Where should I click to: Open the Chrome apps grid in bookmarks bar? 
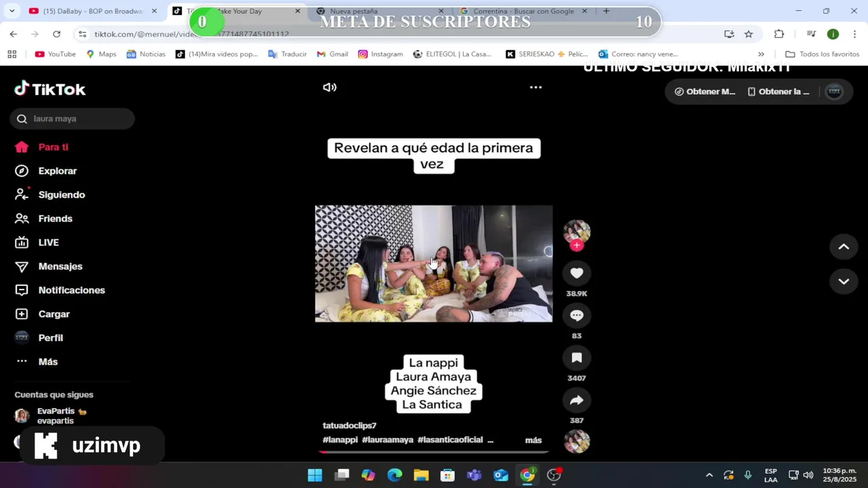point(12,54)
